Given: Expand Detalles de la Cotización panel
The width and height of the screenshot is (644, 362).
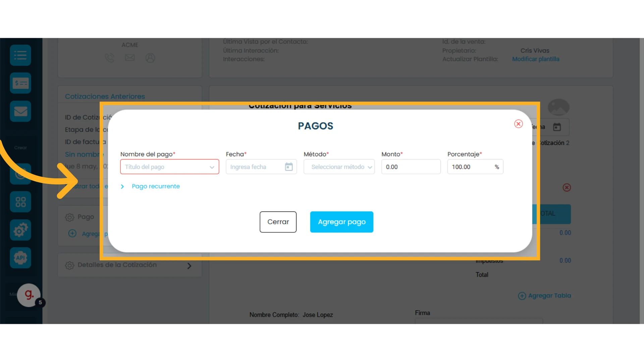Looking at the screenshot, I should click(130, 265).
